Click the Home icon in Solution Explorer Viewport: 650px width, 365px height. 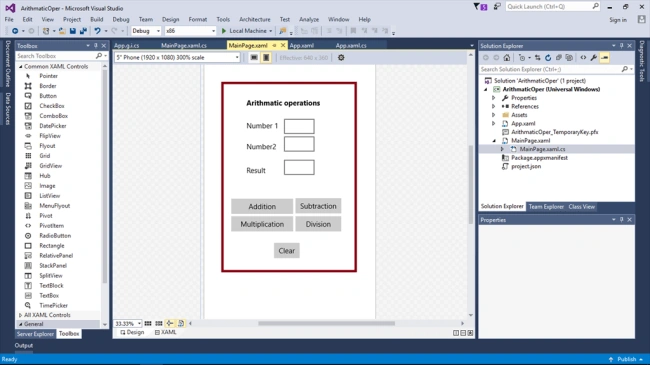pos(507,58)
